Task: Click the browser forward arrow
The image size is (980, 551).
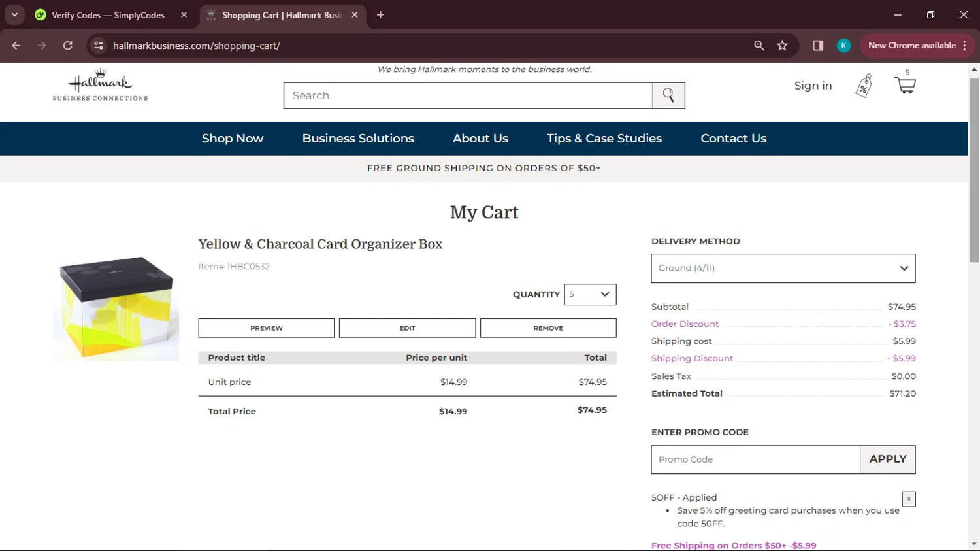Action: pyautogui.click(x=42, y=46)
